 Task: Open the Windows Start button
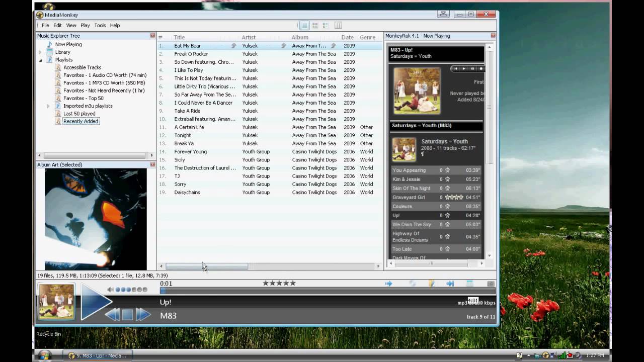click(x=44, y=355)
